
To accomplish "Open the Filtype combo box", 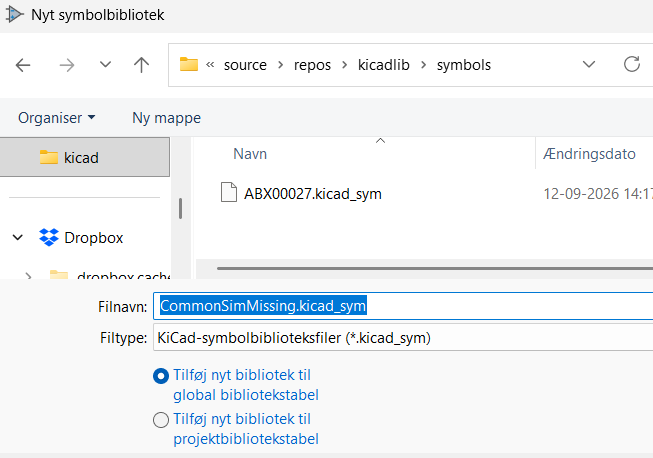I will 403,338.
